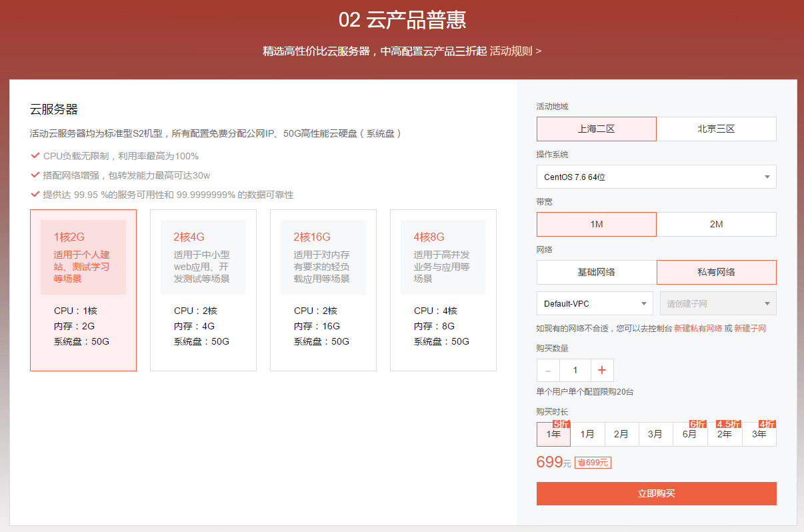Choose 私有网络 network type
The height and width of the screenshot is (532, 804).
tap(716, 272)
